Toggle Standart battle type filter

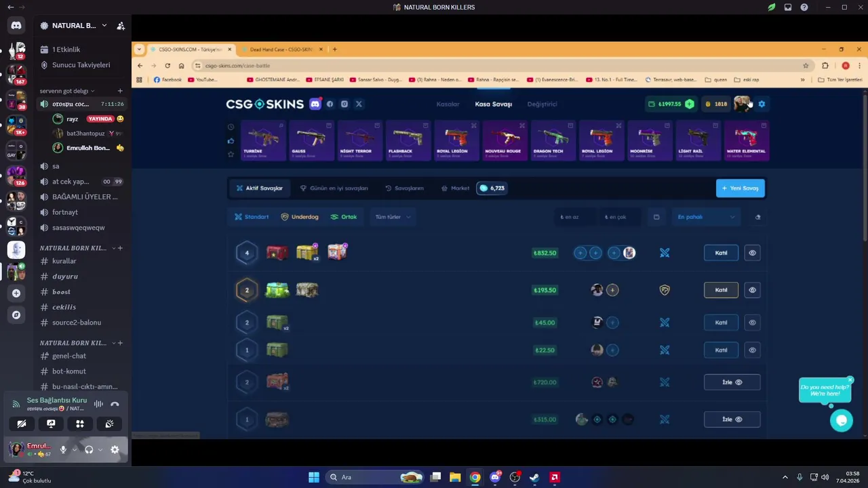(x=252, y=217)
